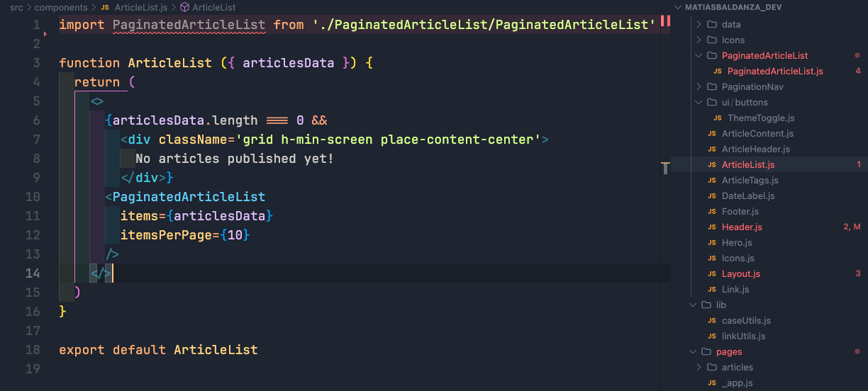Viewport: 868px width, 391px height.
Task: Select the components breadcrumb segment
Action: coord(61,7)
